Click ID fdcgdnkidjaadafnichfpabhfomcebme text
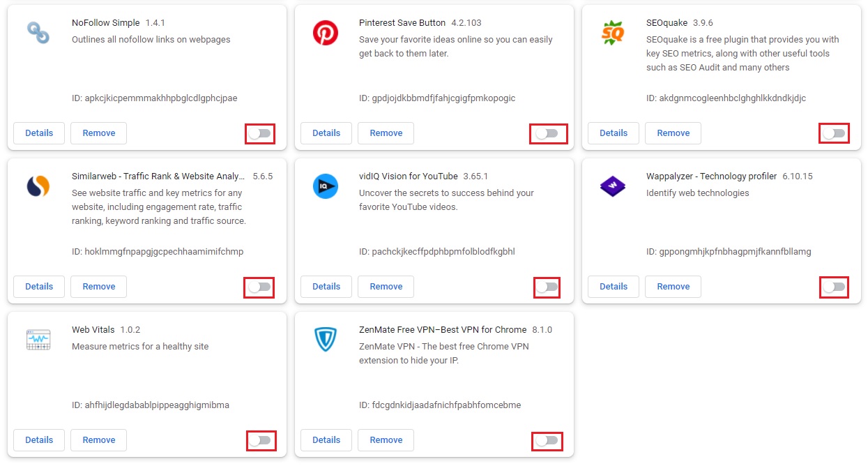The image size is (868, 466). pyautogui.click(x=440, y=405)
